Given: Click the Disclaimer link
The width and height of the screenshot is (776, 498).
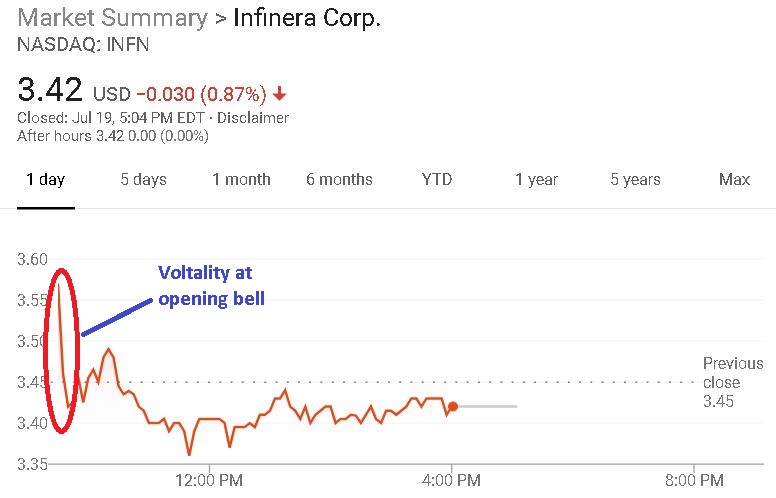Looking at the screenshot, I should click(x=255, y=118).
